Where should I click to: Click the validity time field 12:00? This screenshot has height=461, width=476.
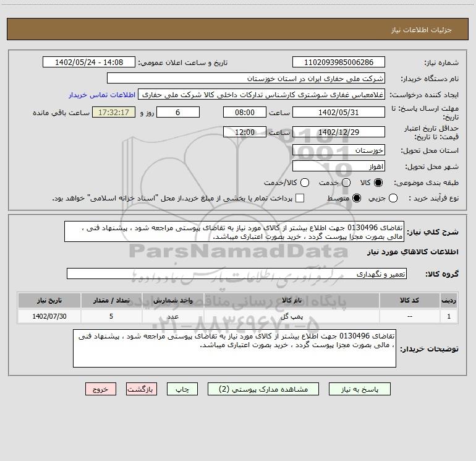pos(245,132)
